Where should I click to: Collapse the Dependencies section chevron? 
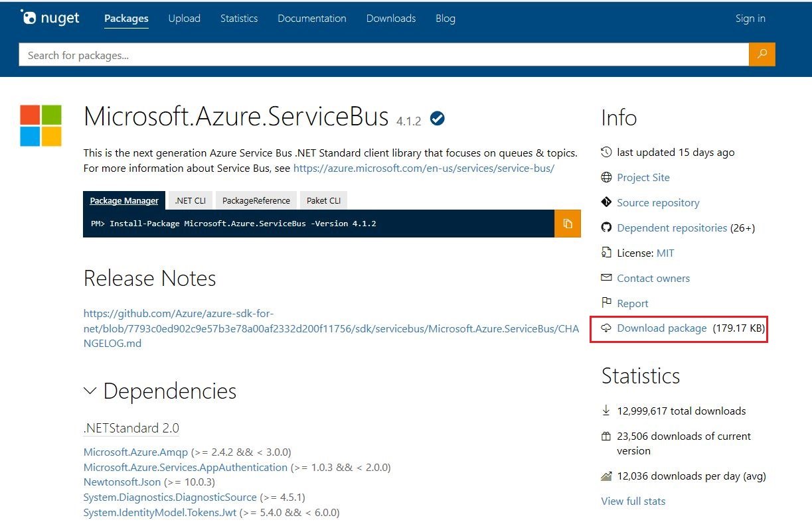coord(90,391)
